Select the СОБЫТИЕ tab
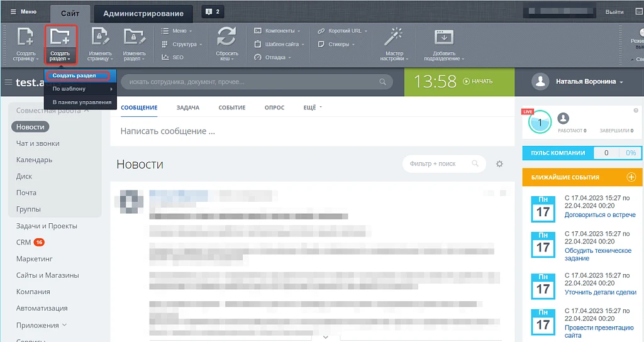The width and height of the screenshot is (644, 342). tap(232, 108)
